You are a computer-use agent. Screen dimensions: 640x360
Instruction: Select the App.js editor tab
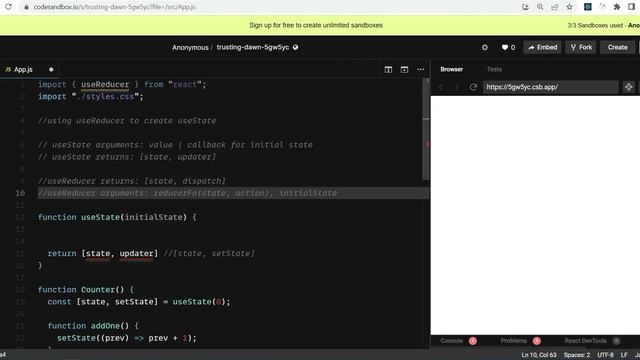click(29, 70)
